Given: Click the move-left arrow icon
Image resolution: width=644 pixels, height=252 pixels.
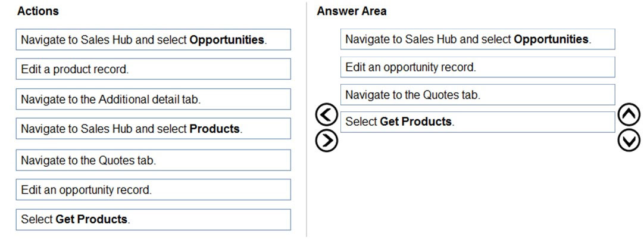Looking at the screenshot, I should point(327,116).
